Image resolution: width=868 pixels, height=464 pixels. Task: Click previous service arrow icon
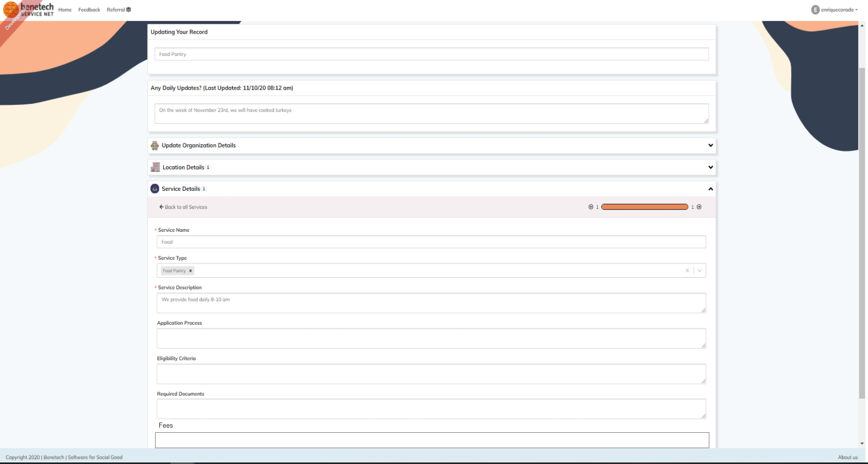591,207
